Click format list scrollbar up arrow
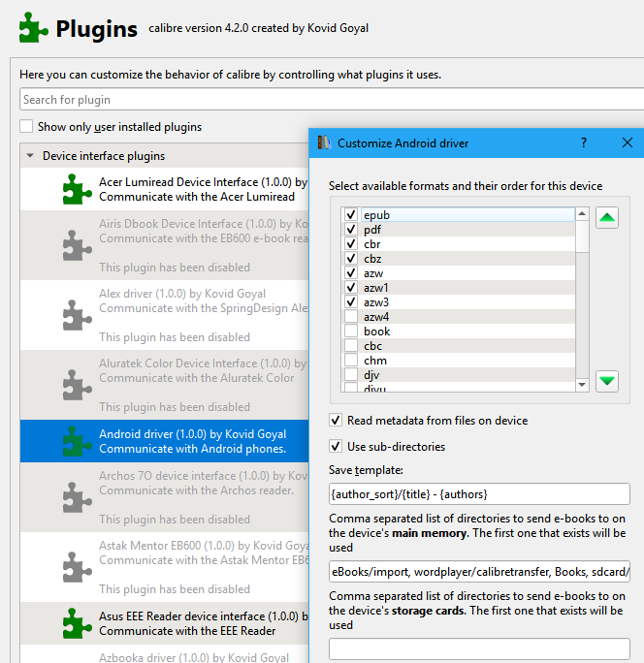 click(x=582, y=214)
